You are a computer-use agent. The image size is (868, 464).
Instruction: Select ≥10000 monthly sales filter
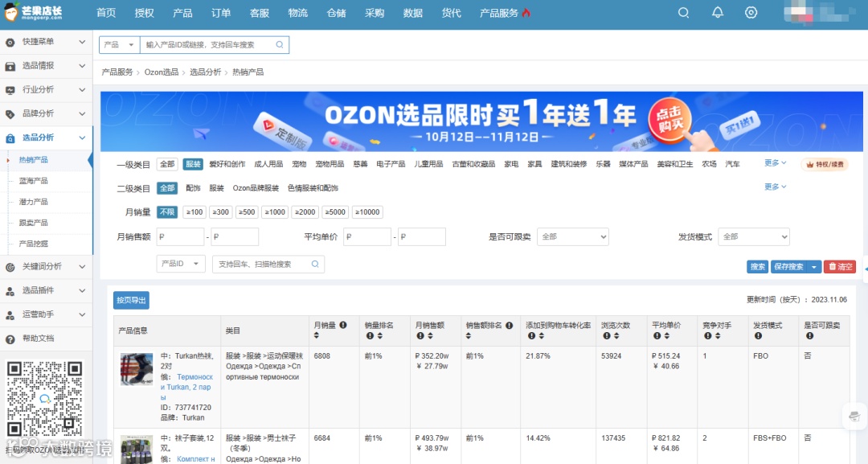(x=367, y=211)
